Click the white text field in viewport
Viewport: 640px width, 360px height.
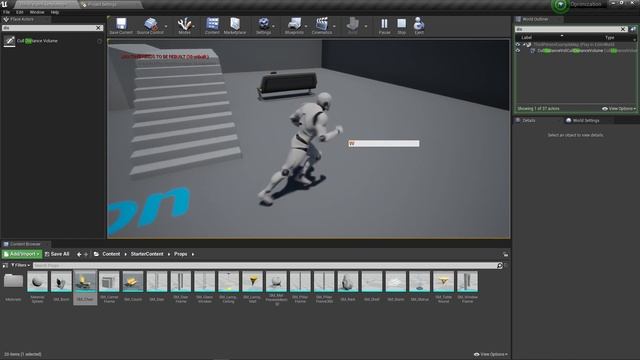point(384,143)
